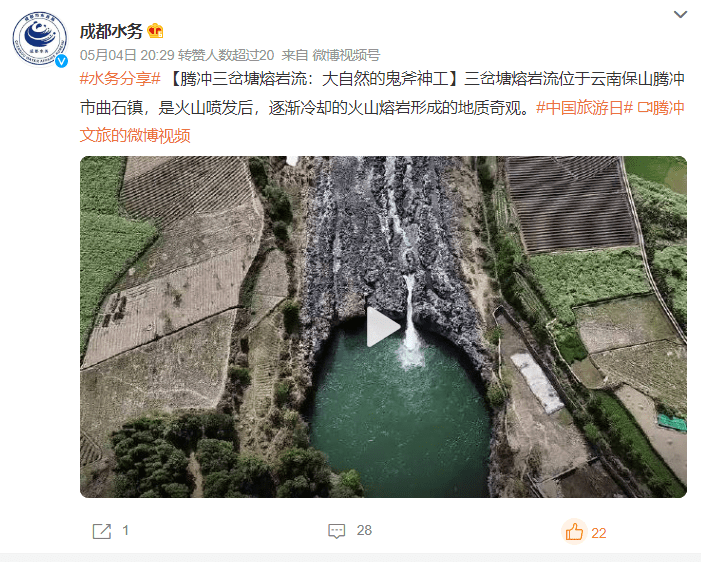Viewport: 701px width, 562px height.
Task: Click the 转赞人数超过20 label
Action: pyautogui.click(x=226, y=55)
